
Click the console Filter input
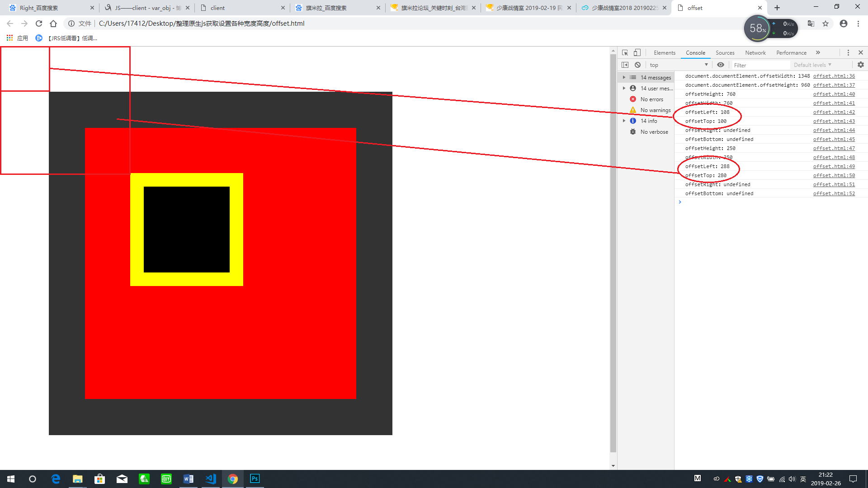pyautogui.click(x=760, y=65)
